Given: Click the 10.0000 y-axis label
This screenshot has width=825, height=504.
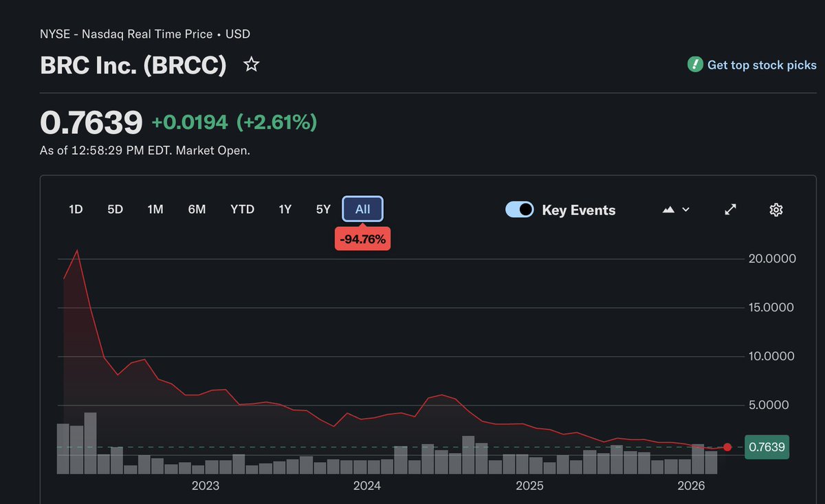Looking at the screenshot, I should pyautogui.click(x=771, y=356).
